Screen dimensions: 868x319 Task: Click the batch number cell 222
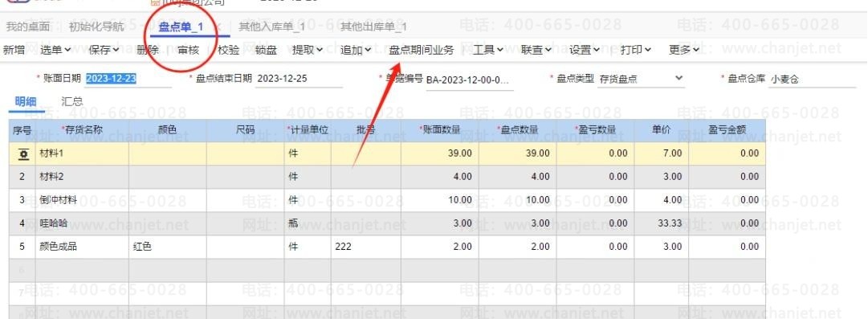[366, 247]
